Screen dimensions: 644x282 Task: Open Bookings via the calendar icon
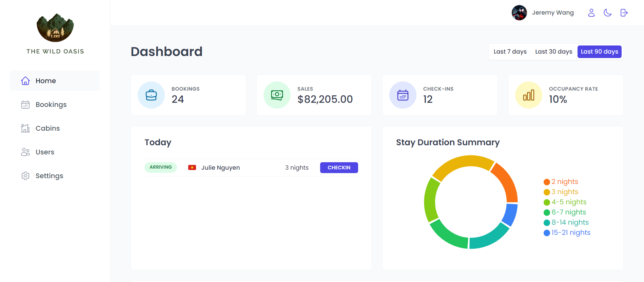coord(25,105)
